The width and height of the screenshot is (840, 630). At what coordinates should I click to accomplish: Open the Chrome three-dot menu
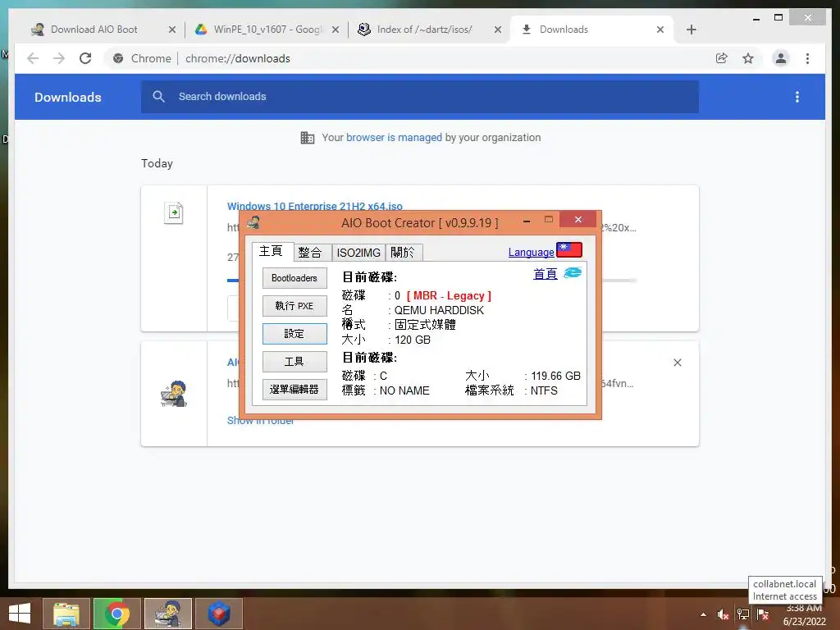pyautogui.click(x=807, y=58)
